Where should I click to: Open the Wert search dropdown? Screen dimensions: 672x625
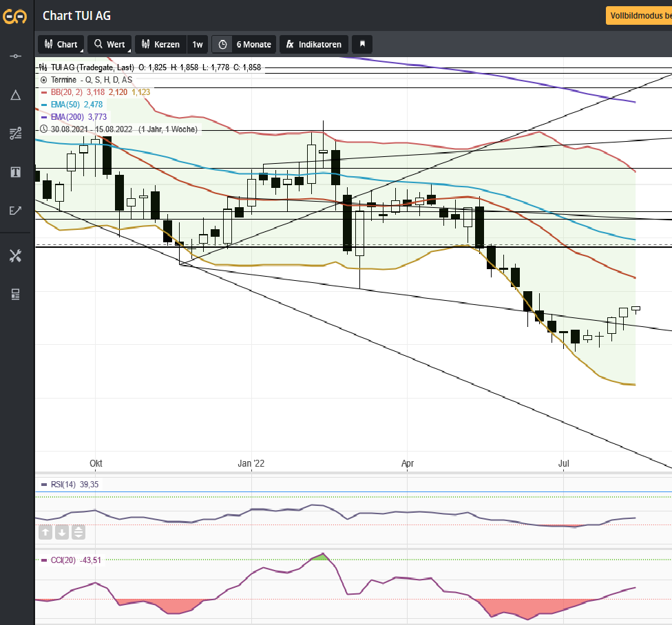point(109,44)
